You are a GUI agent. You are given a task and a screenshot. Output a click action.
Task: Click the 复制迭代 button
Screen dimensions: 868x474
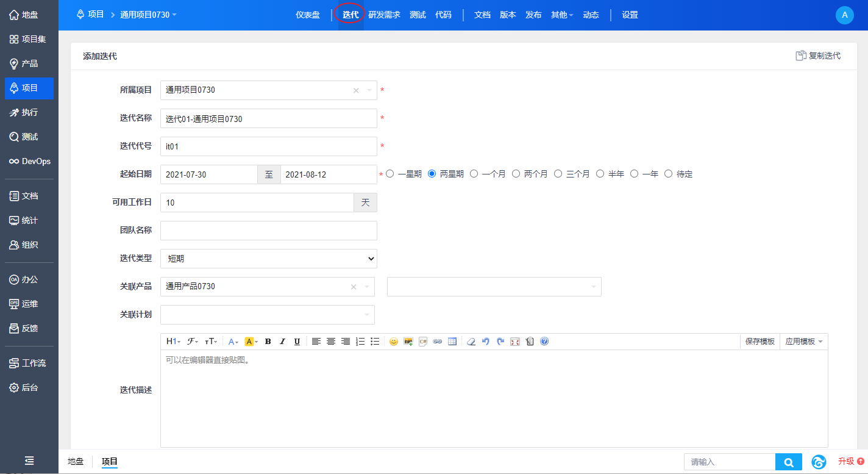[818, 56]
